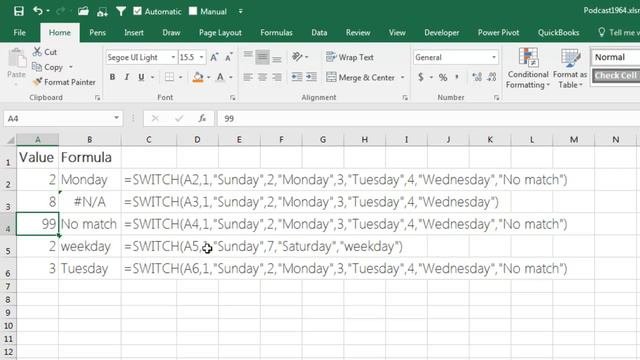Open underline style dropdown arrow

(x=153, y=77)
